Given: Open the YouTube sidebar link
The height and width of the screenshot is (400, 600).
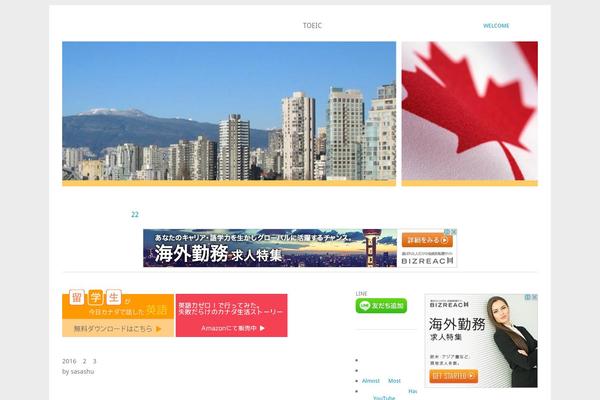Looking at the screenshot, I should [384, 398].
